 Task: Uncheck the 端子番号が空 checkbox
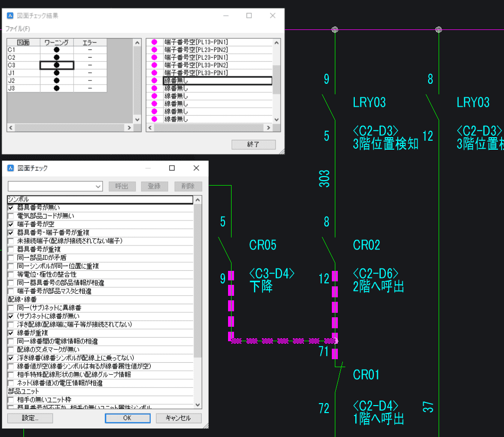click(11, 224)
